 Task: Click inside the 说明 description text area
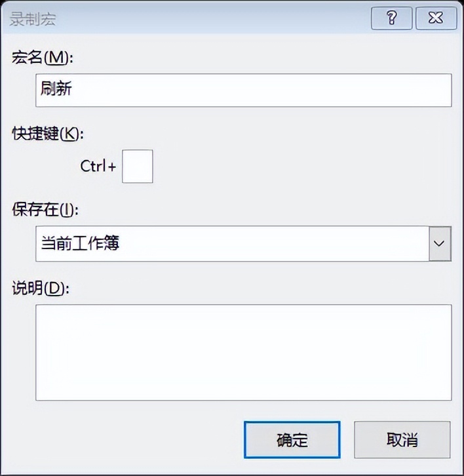coord(243,353)
